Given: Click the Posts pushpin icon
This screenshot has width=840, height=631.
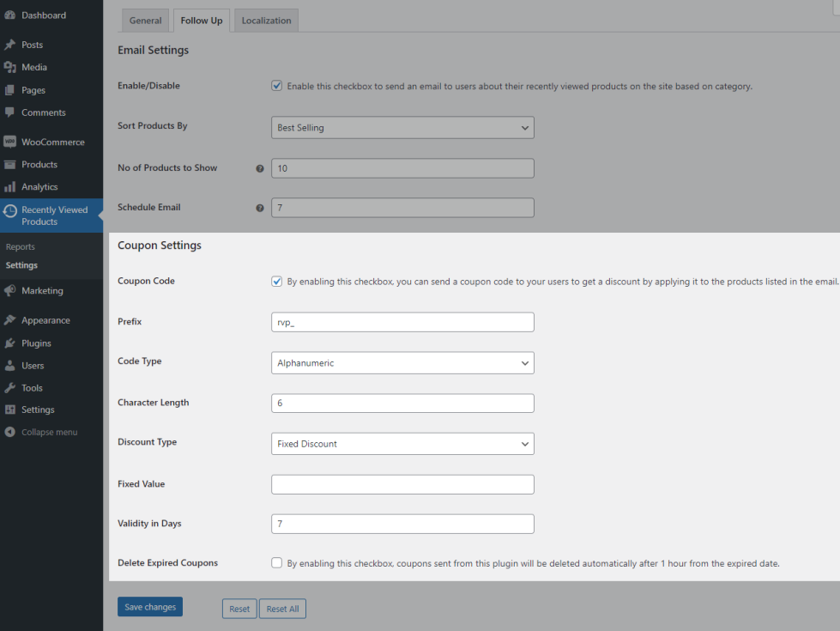Looking at the screenshot, I should tap(9, 45).
